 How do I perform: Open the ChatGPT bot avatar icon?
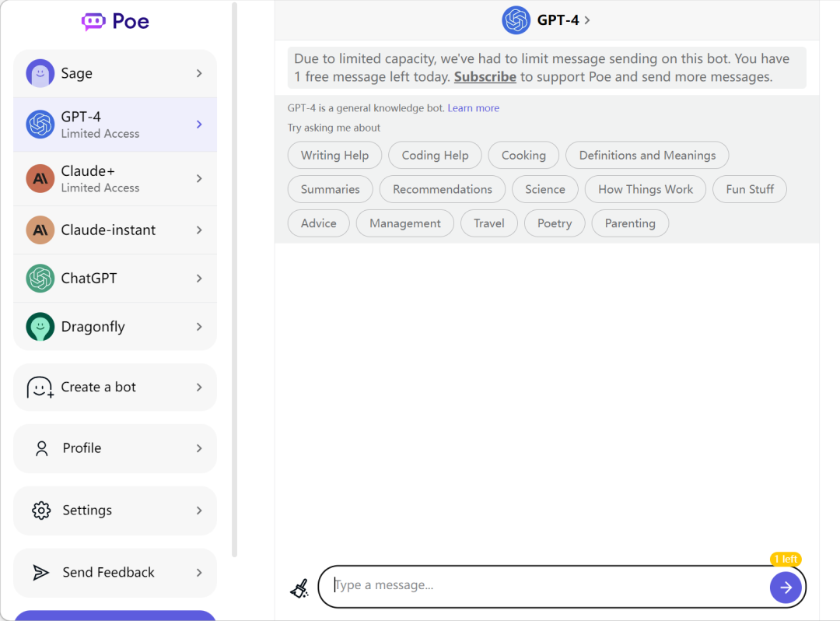click(40, 279)
